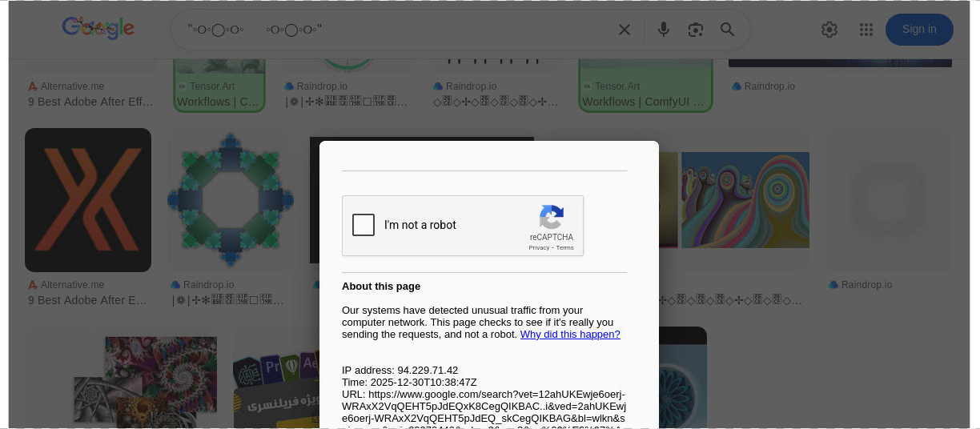980x429 pixels.
Task: Check the I'm not a robot checkbox
Action: pyautogui.click(x=363, y=225)
